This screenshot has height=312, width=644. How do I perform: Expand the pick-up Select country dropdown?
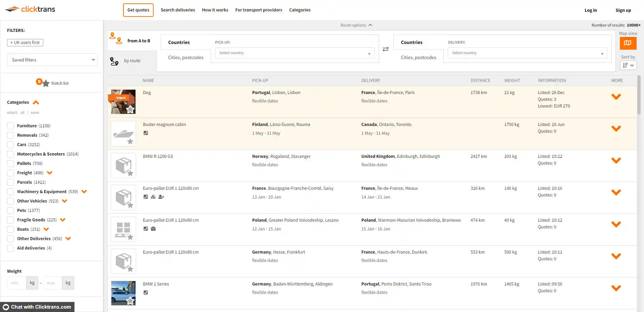click(294, 53)
